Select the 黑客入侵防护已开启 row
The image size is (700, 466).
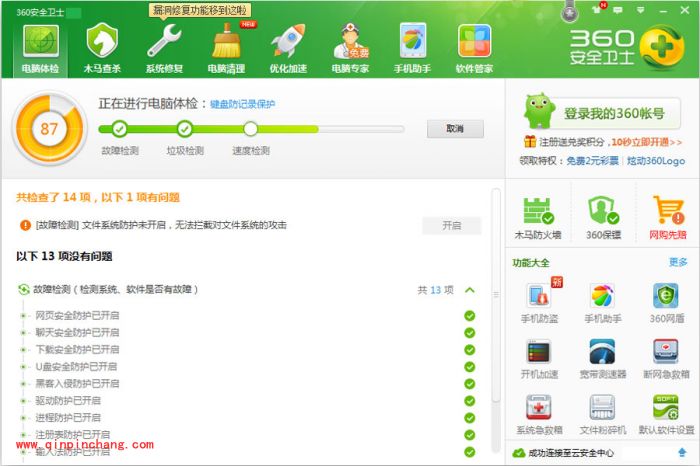point(247,383)
